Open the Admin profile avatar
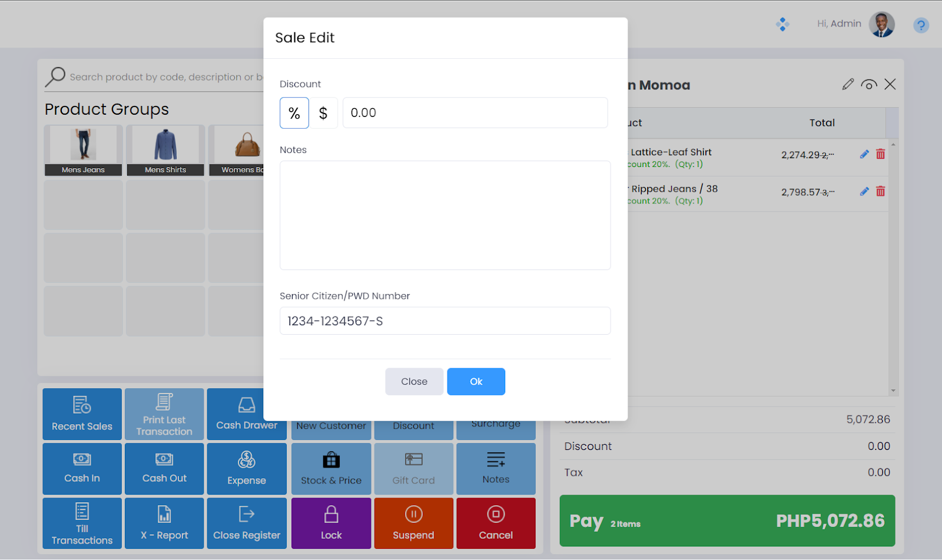Image resolution: width=942 pixels, height=560 pixels. coord(881,25)
